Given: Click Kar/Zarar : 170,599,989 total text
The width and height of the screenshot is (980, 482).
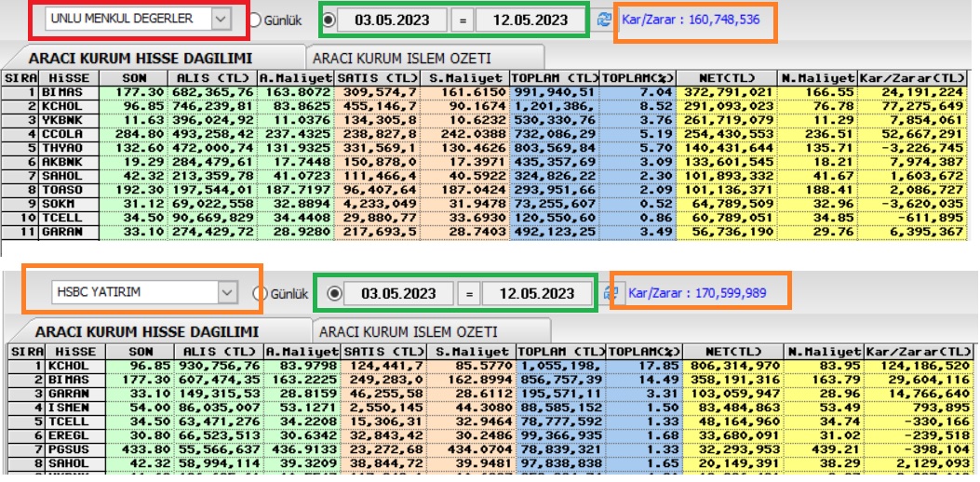Looking at the screenshot, I should tap(697, 292).
